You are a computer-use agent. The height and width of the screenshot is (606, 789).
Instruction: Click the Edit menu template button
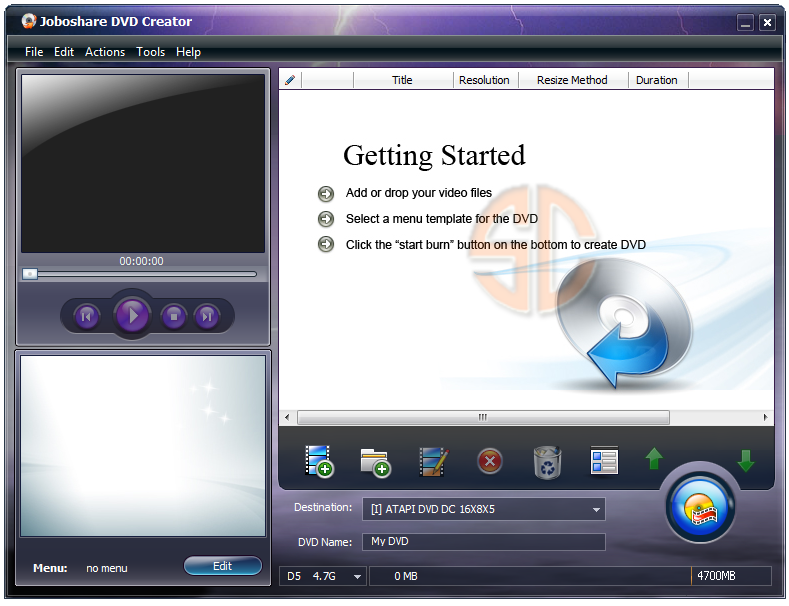[222, 566]
